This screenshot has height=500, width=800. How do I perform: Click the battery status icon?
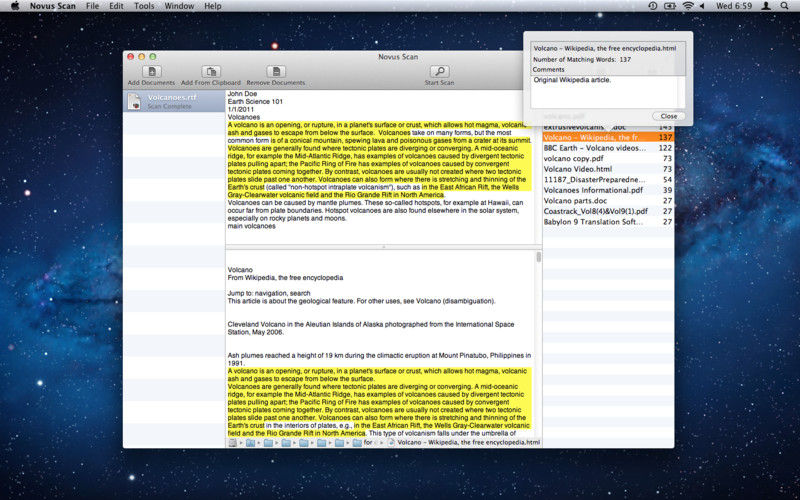[x=670, y=6]
